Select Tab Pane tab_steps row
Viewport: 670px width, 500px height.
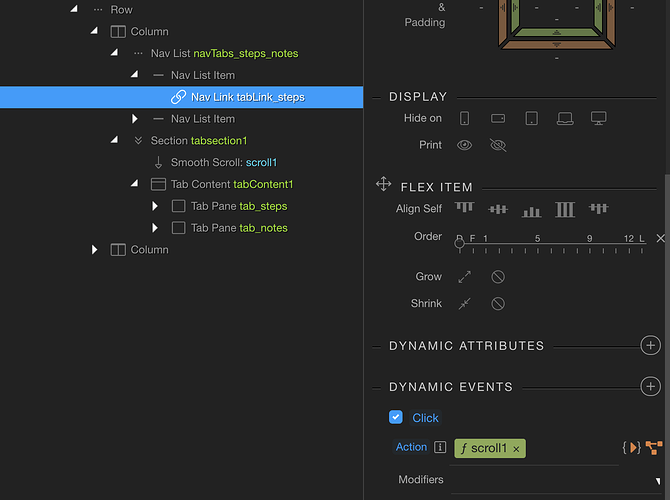182,206
